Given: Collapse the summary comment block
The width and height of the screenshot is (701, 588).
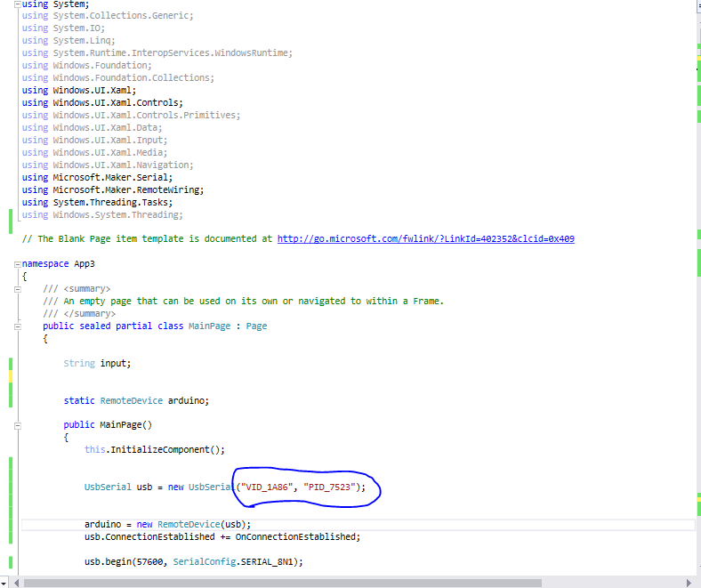Looking at the screenshot, I should [x=18, y=289].
